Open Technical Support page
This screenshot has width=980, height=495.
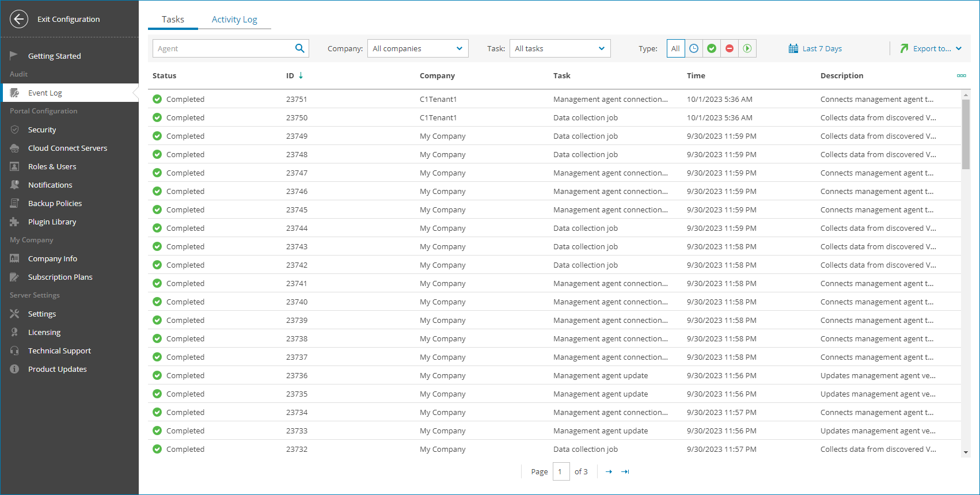pyautogui.click(x=59, y=351)
